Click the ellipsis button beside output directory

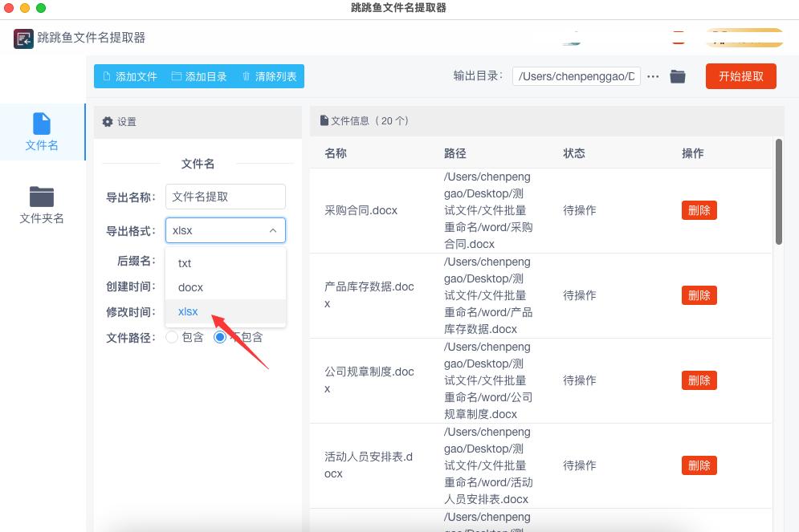[652, 76]
